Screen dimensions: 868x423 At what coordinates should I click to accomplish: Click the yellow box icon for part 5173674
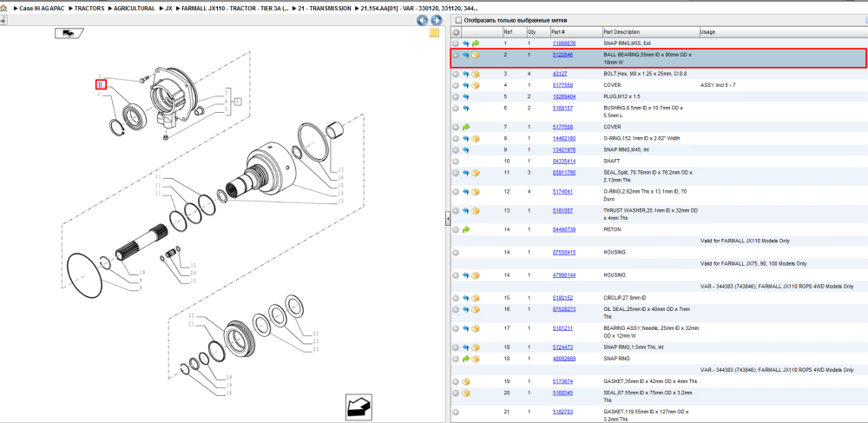coord(466,382)
